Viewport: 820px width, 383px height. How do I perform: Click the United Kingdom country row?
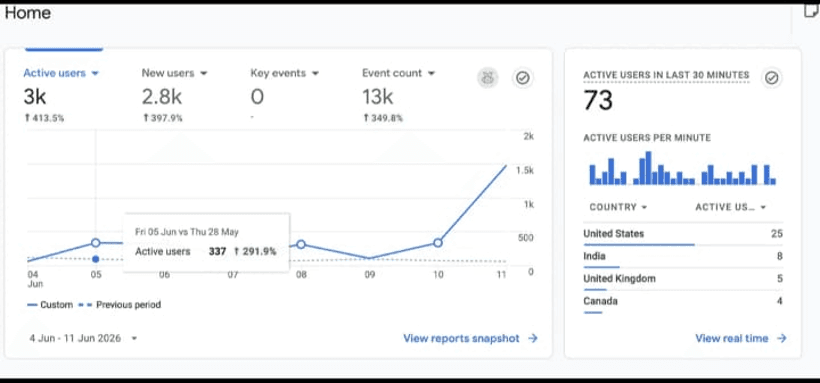(683, 280)
